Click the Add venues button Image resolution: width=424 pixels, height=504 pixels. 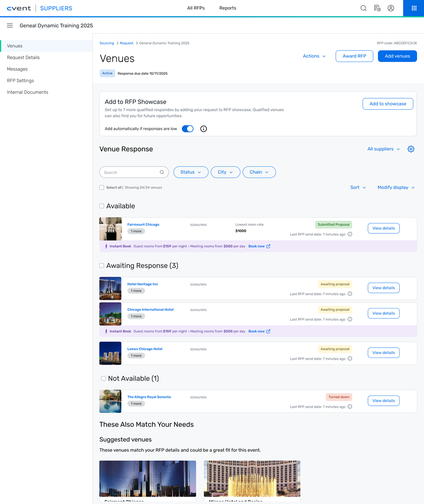pos(397,56)
